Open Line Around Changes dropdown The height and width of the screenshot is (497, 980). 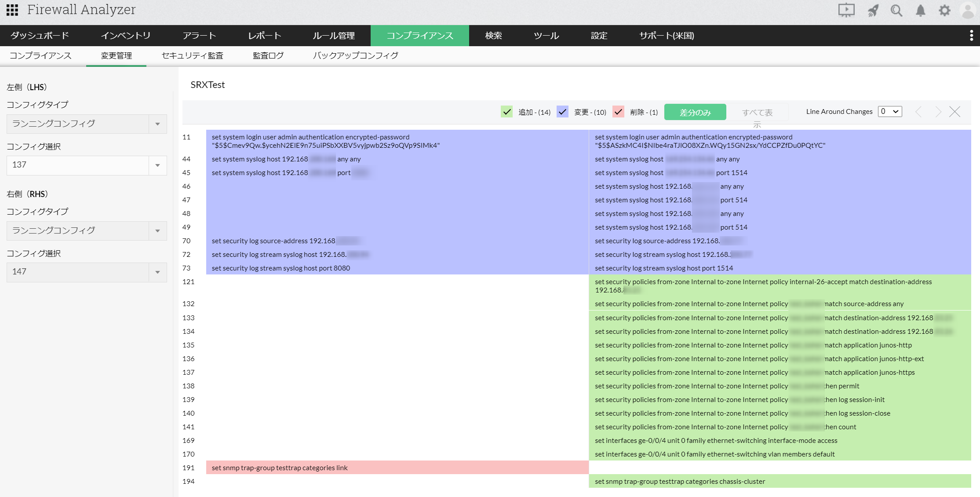889,111
